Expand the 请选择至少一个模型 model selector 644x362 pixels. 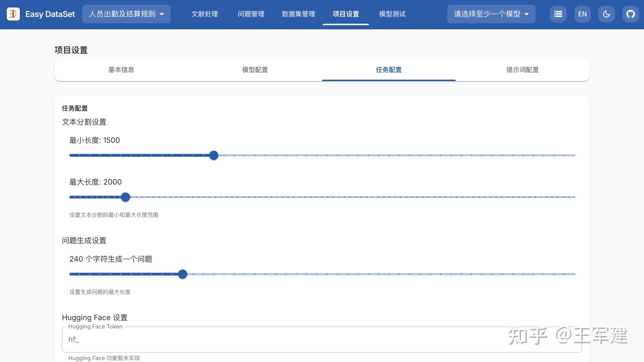(491, 14)
